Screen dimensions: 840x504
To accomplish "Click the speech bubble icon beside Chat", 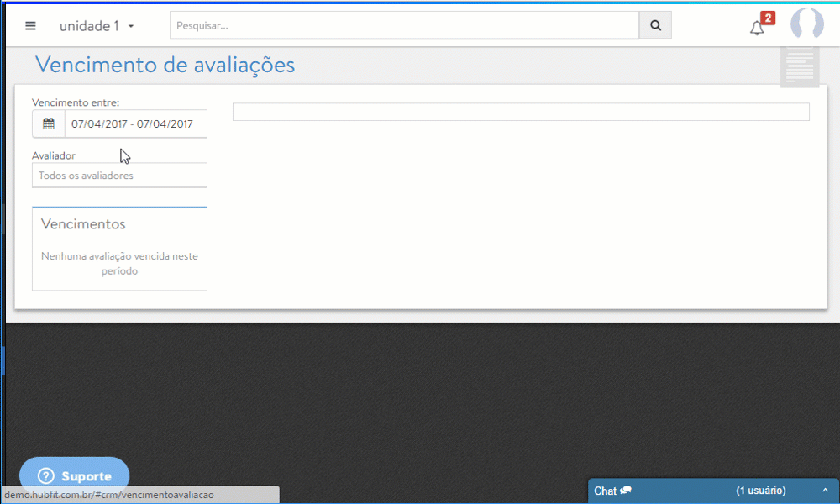I will (x=626, y=491).
